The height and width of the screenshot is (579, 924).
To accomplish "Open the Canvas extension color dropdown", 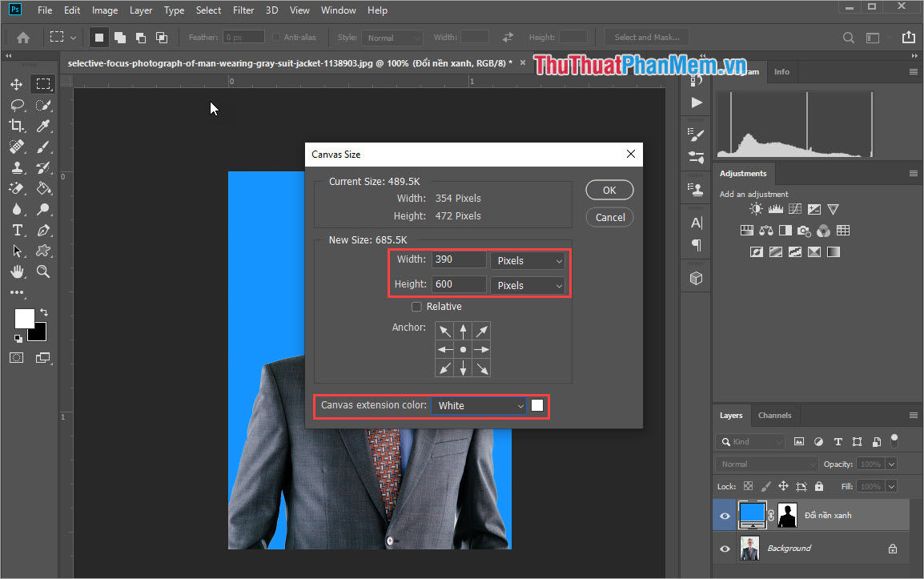I will coord(478,405).
